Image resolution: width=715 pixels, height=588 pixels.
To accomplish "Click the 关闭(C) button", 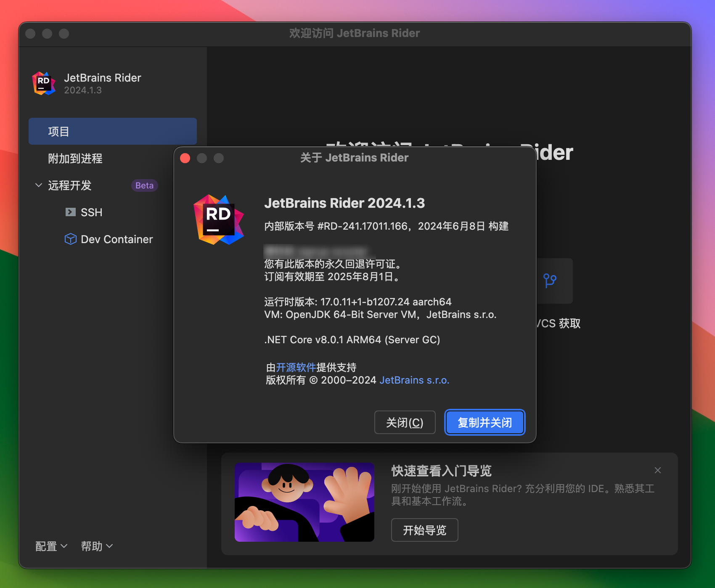I will pos(405,422).
